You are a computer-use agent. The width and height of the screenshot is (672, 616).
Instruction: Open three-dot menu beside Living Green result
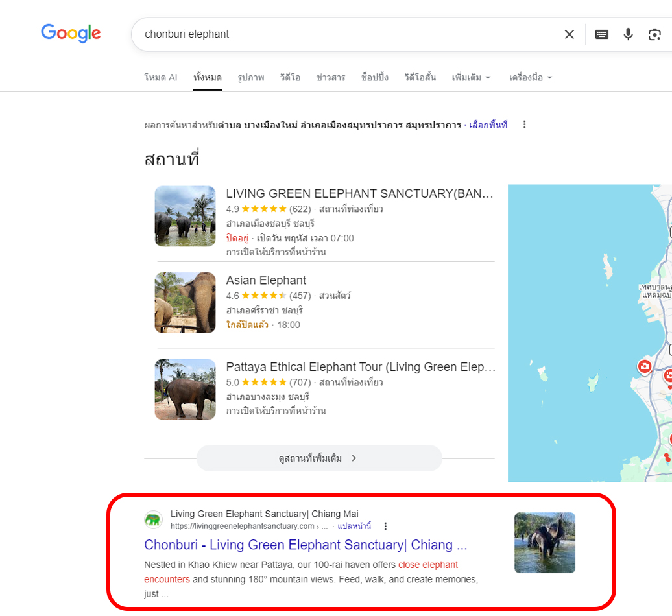(386, 526)
